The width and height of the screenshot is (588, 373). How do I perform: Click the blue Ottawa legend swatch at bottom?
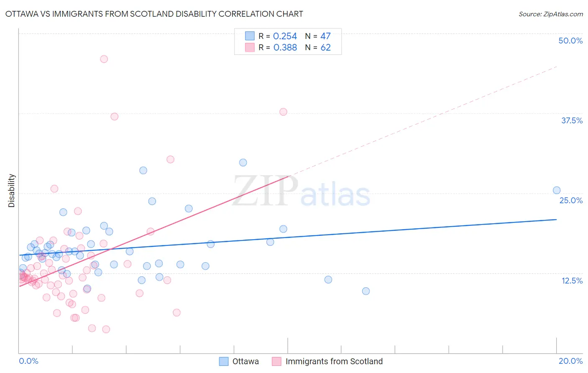pyautogui.click(x=224, y=361)
